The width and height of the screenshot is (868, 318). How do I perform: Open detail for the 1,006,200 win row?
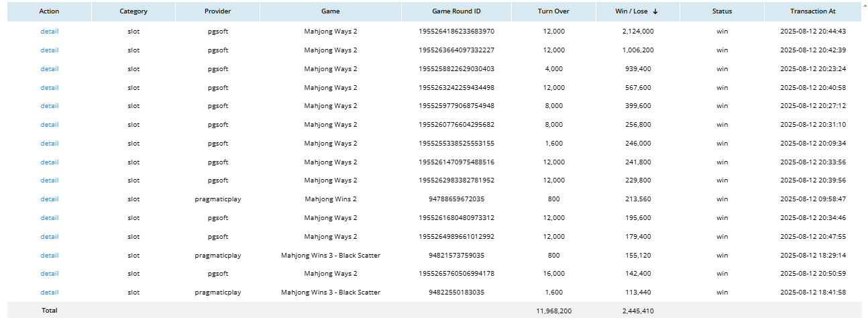click(49, 50)
